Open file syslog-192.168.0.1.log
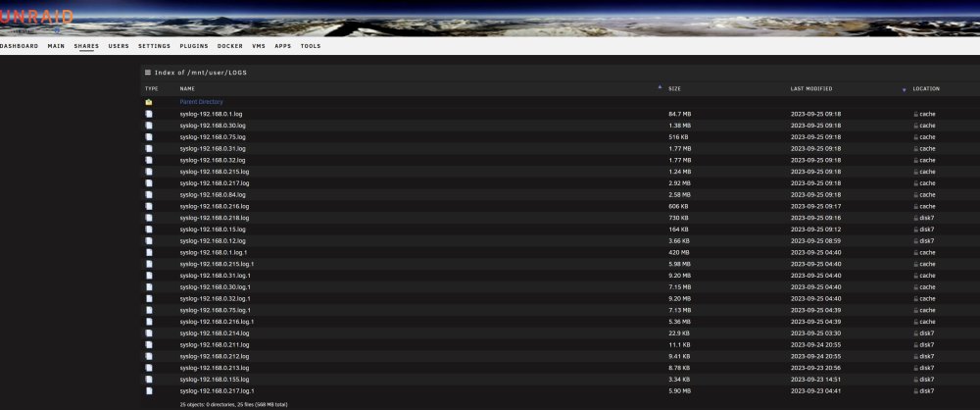Image resolution: width=980 pixels, height=410 pixels. (x=211, y=114)
